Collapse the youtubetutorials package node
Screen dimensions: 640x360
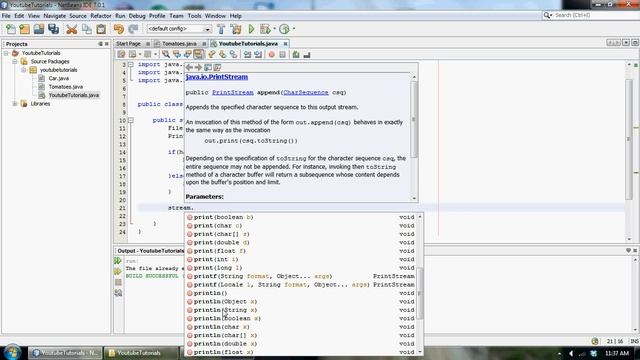point(24,70)
